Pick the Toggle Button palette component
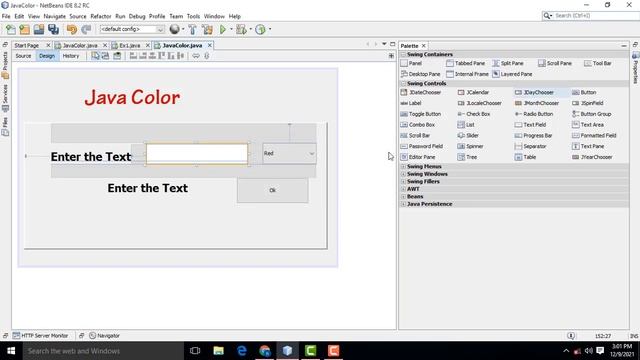Image resolution: width=640 pixels, height=360 pixels. 421,114
